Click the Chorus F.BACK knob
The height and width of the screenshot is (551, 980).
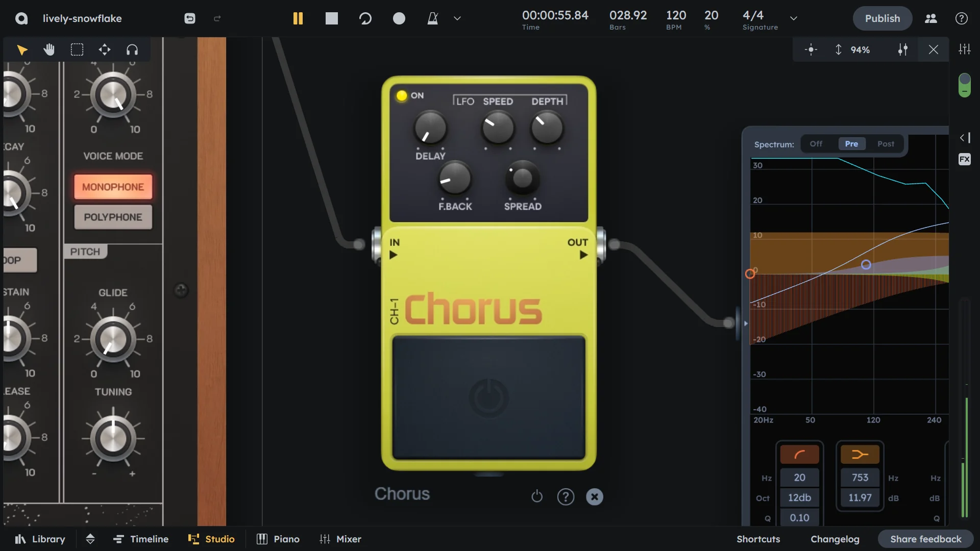tap(455, 178)
